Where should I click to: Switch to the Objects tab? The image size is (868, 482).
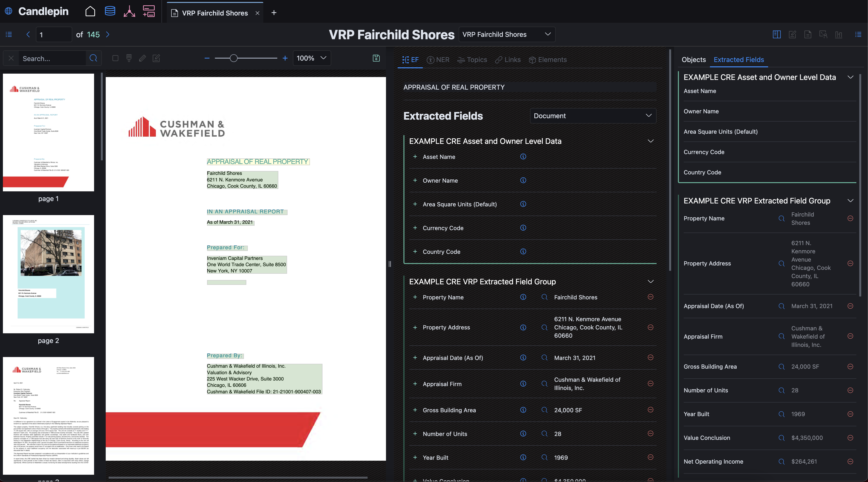click(693, 60)
